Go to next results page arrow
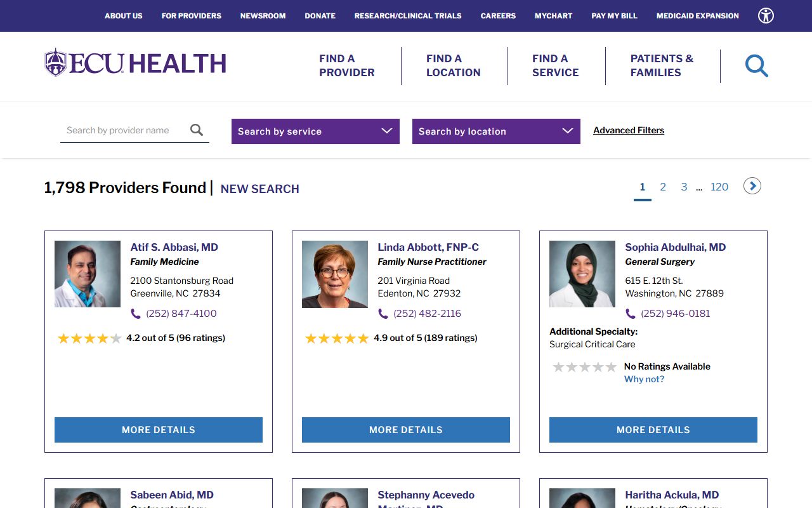This screenshot has height=508, width=812. pyautogui.click(x=752, y=186)
